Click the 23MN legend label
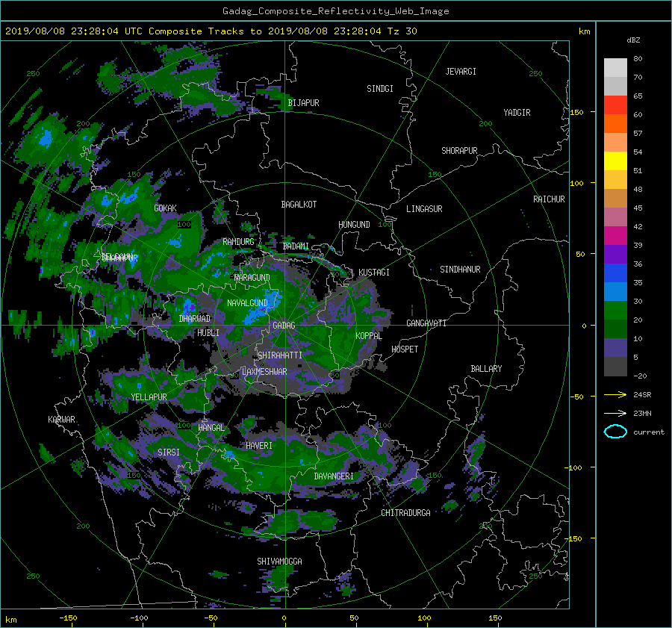 coord(642,414)
